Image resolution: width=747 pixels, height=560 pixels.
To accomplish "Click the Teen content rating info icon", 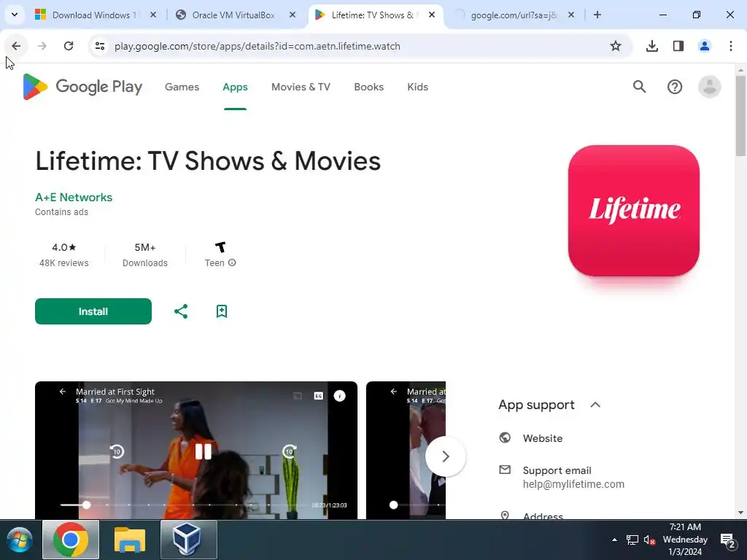I will (232, 262).
